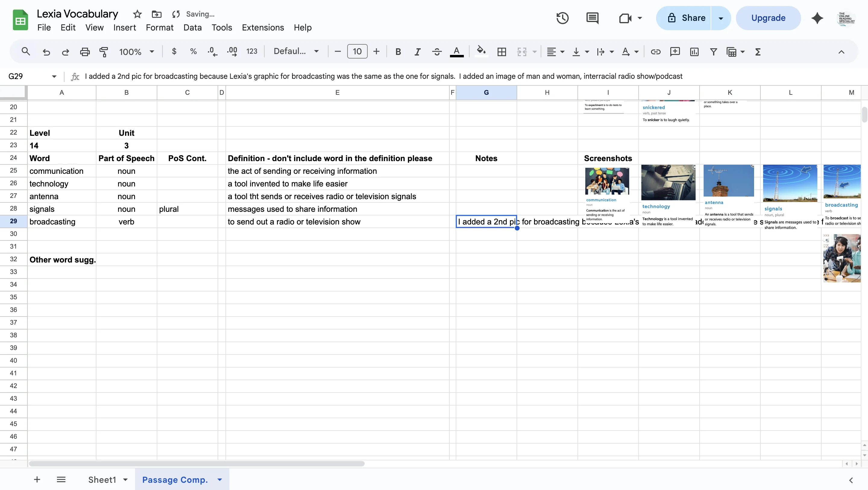
Task: Open the Format menu
Action: click(159, 27)
